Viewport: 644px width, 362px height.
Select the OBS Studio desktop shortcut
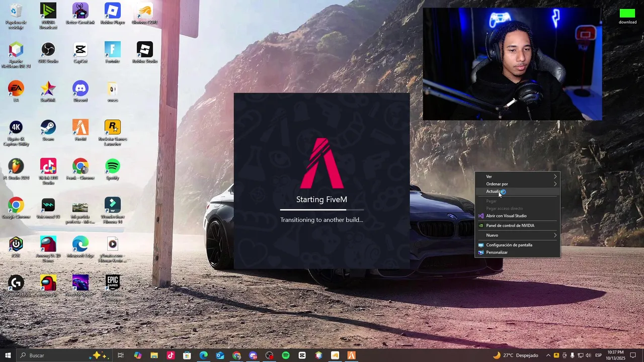(x=48, y=53)
